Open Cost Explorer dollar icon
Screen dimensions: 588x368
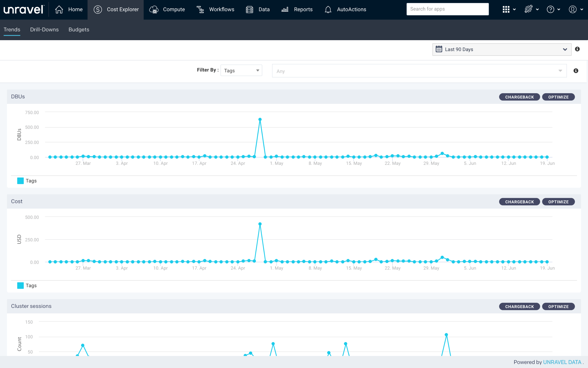(x=98, y=9)
